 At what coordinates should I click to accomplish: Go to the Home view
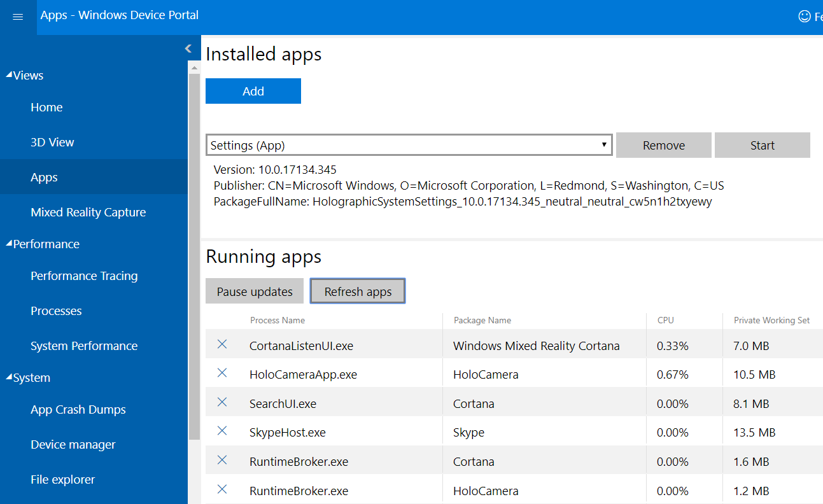(46, 107)
